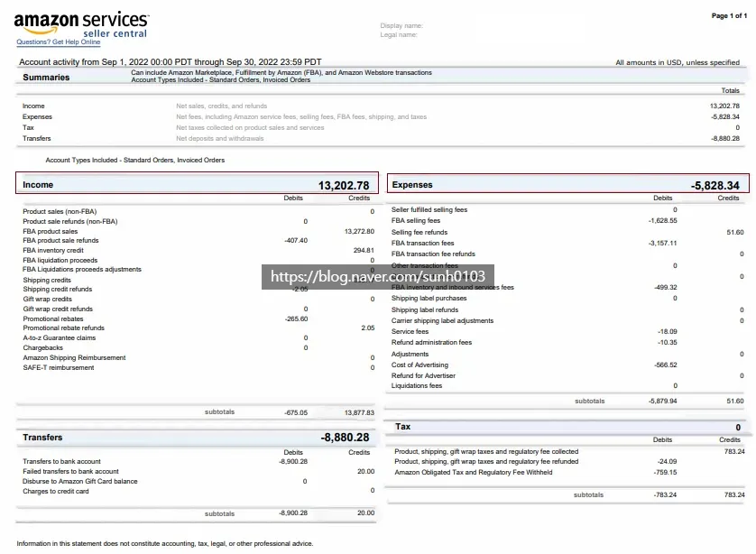Click 'Service fees' row label

click(410, 332)
